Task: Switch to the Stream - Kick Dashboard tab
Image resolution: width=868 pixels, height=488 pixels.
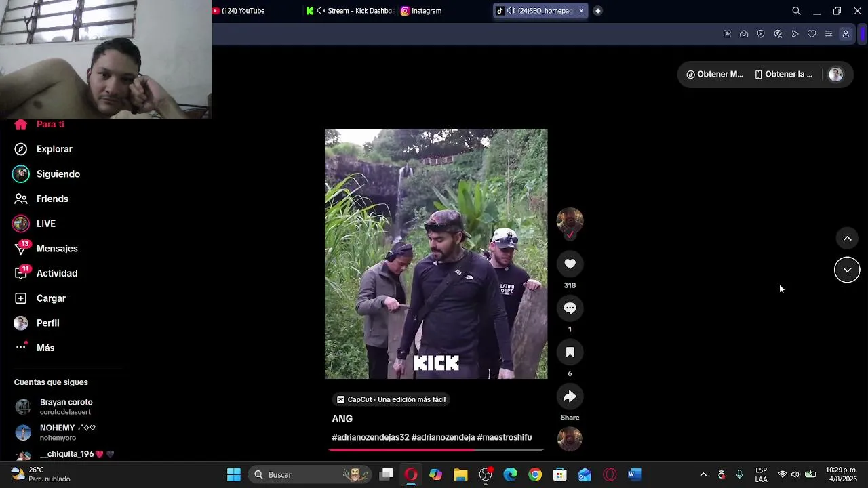Action: 350,11
